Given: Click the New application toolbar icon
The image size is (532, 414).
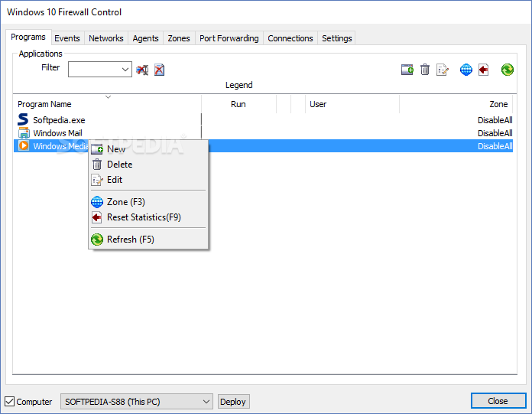Looking at the screenshot, I should pyautogui.click(x=407, y=70).
